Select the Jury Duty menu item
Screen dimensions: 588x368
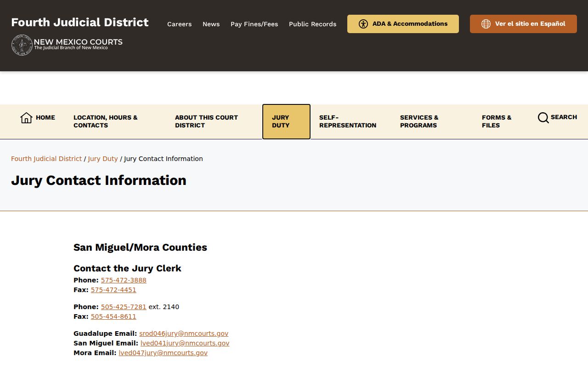[x=286, y=121]
